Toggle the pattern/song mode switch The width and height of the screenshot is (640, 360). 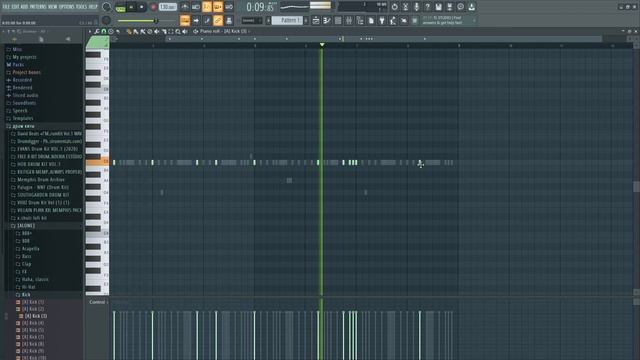(120, 7)
